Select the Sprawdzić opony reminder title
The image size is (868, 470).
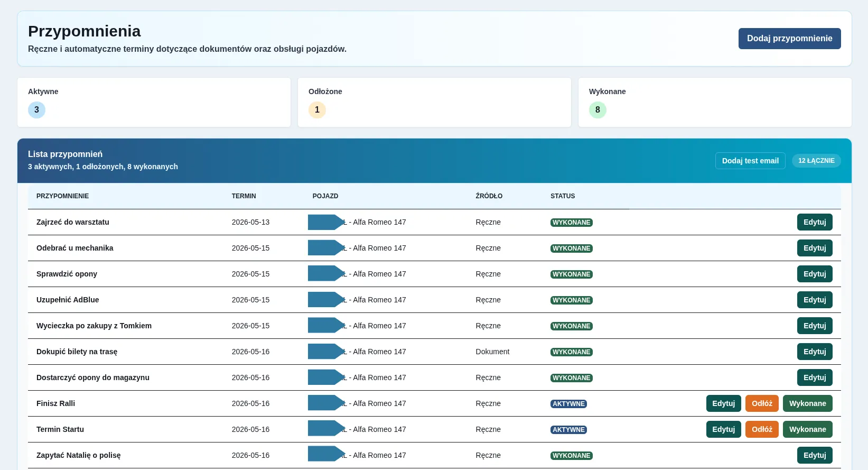[67, 274]
